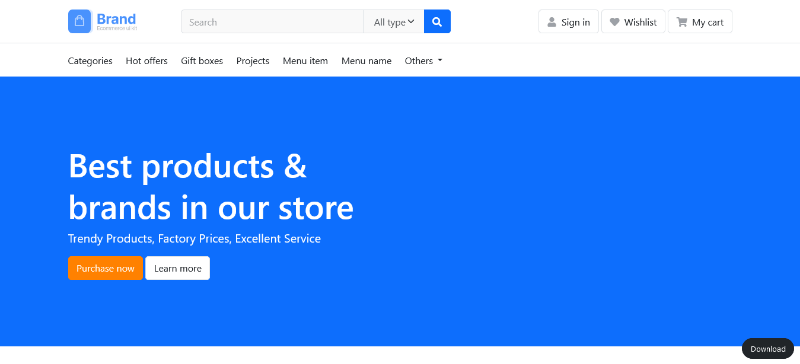Screen dimensions: 800x364
Task: Open the Categories menu item
Action: (90, 61)
